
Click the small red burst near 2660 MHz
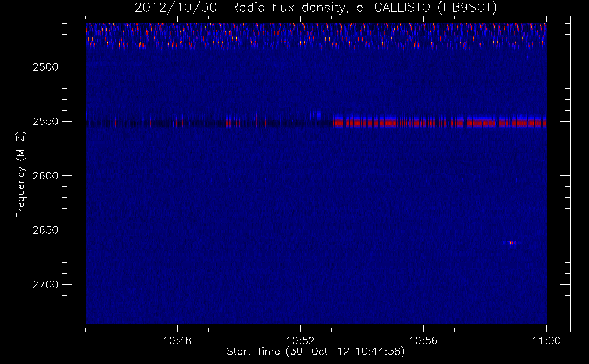(x=511, y=243)
